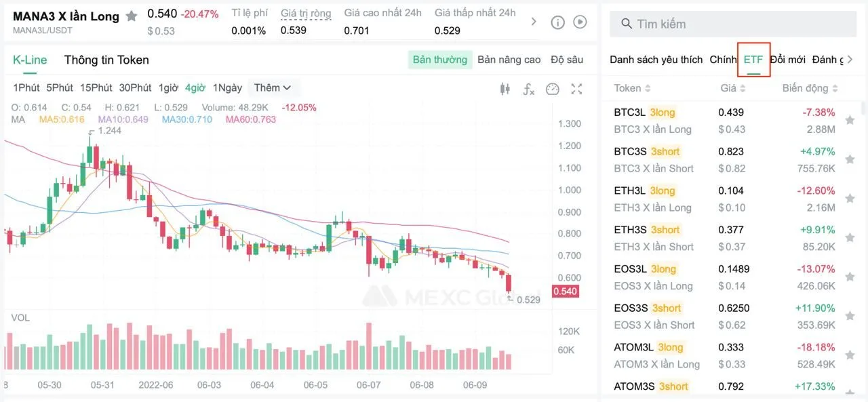Open the candlestick chart style icon
868x402 pixels.
505,89
